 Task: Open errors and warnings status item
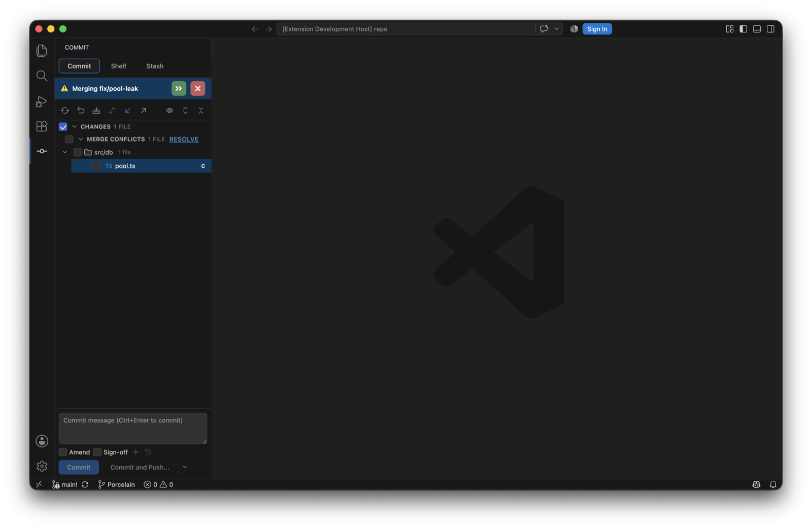pos(158,484)
